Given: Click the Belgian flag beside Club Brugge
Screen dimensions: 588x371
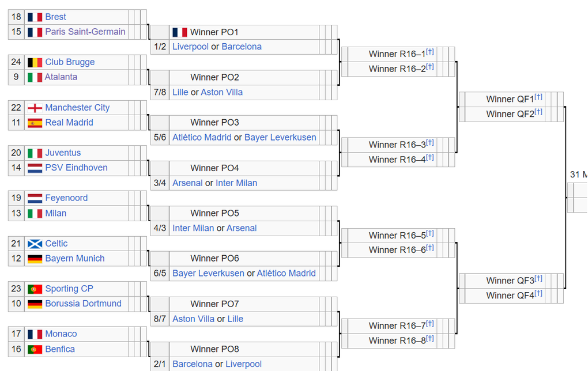Looking at the screenshot, I should [35, 62].
